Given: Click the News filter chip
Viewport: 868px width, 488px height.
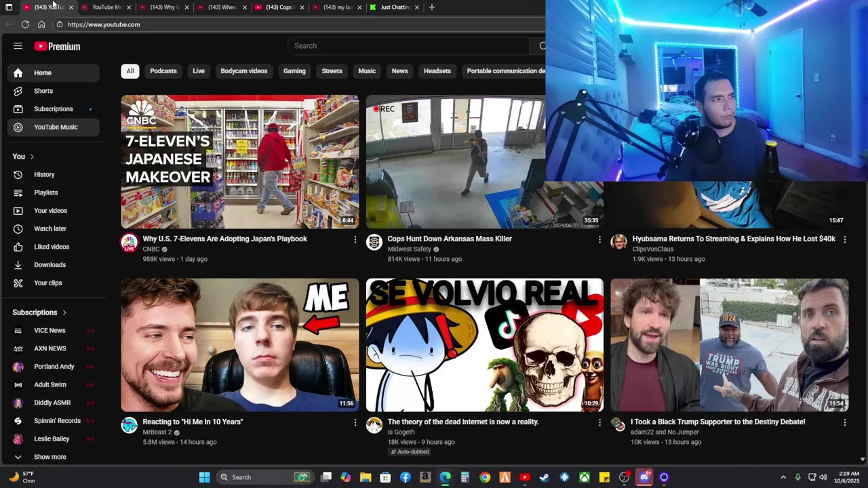Looking at the screenshot, I should point(399,71).
